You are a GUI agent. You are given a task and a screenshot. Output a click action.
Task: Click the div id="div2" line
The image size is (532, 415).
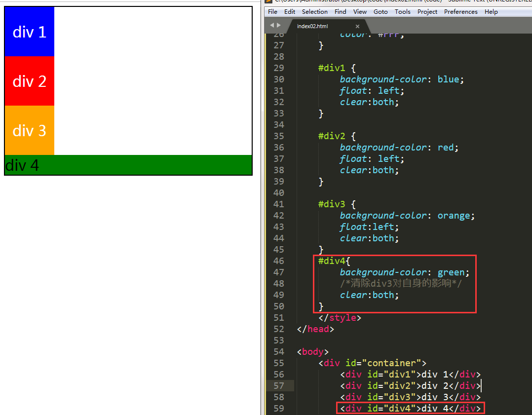pos(410,385)
